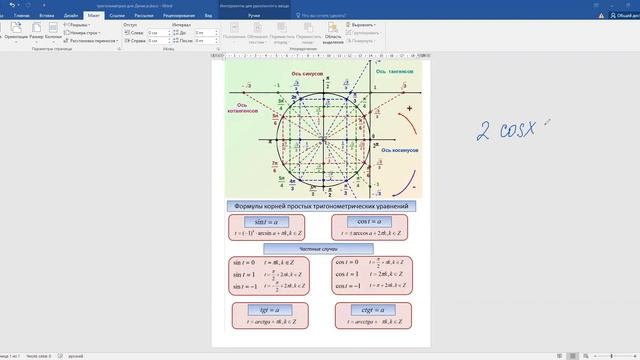Click the Обтекание текстом wrap icon
Viewport: 640px width, 360px height.
[x=258, y=28]
